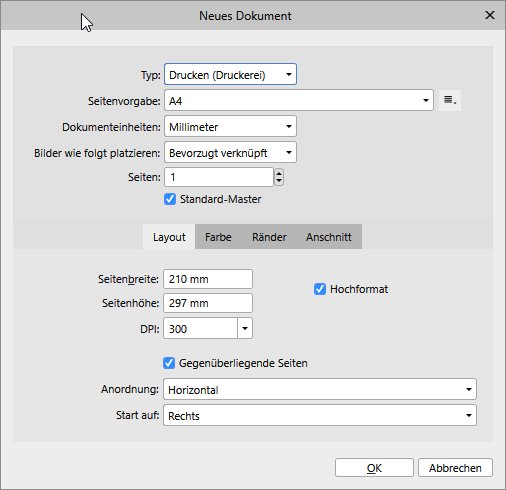Open the Anordnung Horizontal dropdown

coord(320,389)
